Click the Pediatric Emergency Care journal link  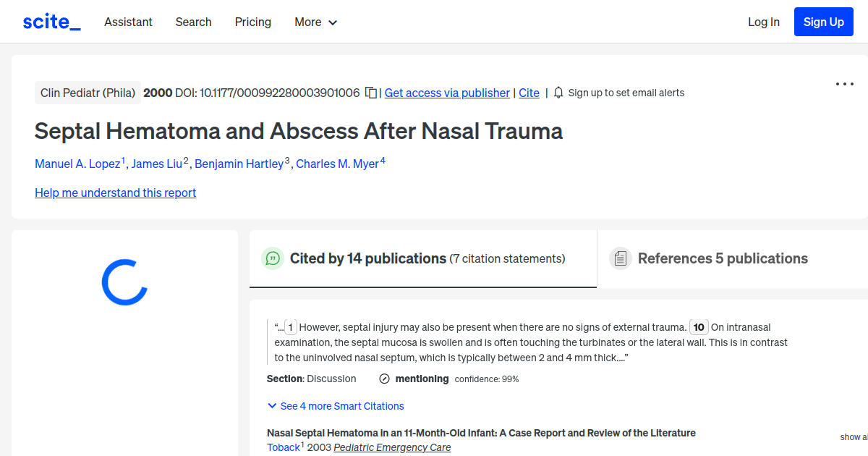pyautogui.click(x=392, y=447)
